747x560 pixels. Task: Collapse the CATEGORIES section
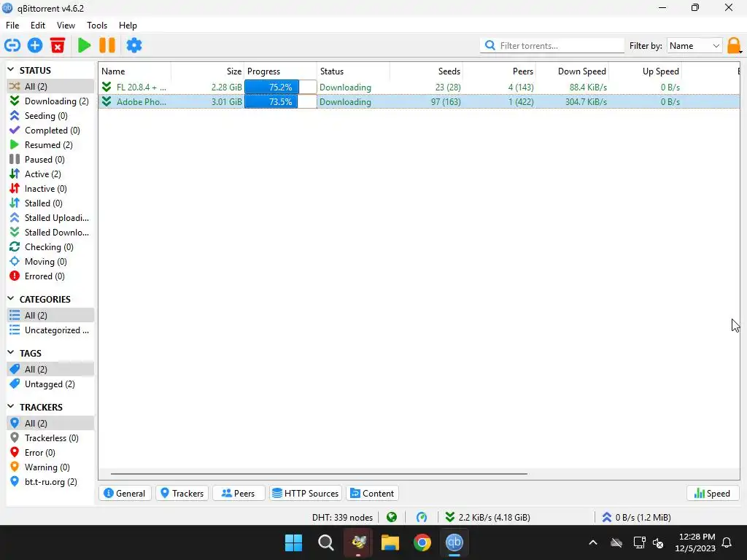click(x=11, y=299)
